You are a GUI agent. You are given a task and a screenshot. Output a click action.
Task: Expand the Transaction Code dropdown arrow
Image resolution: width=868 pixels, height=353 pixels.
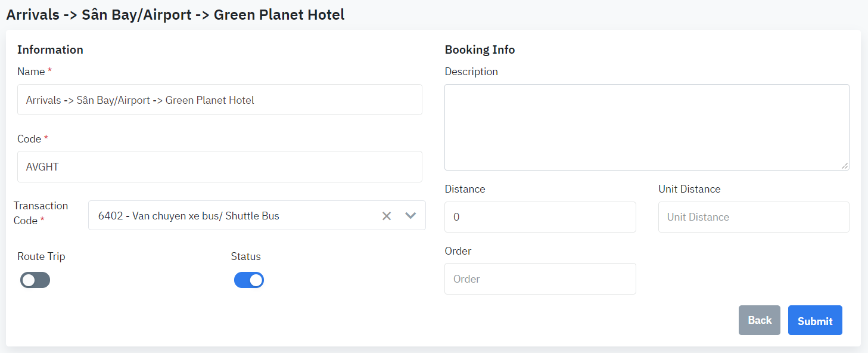pos(410,216)
